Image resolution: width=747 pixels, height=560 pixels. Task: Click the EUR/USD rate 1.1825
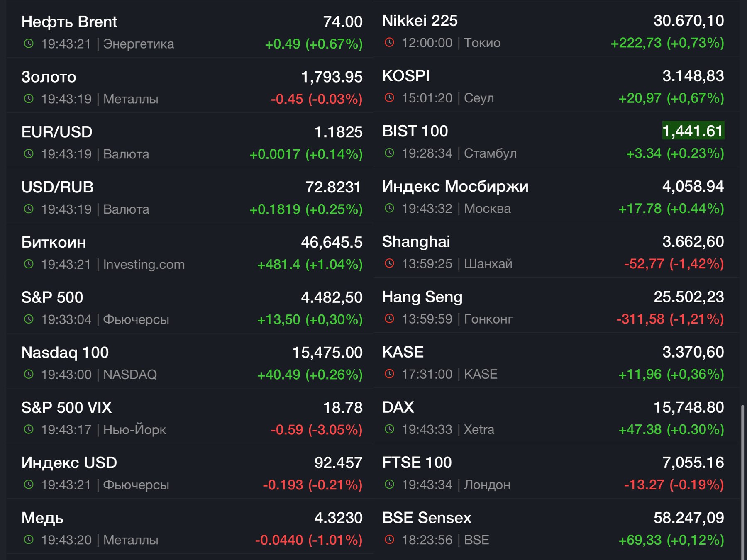click(338, 132)
